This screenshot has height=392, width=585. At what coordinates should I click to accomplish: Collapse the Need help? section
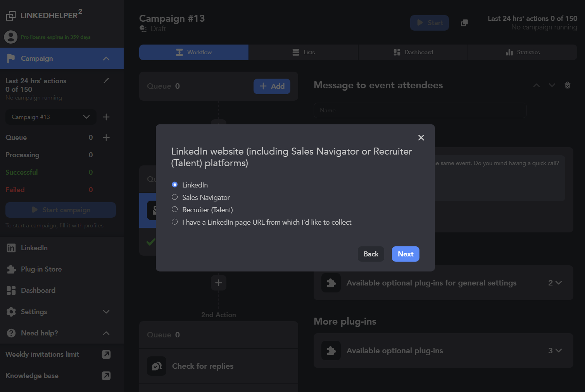[x=106, y=333]
